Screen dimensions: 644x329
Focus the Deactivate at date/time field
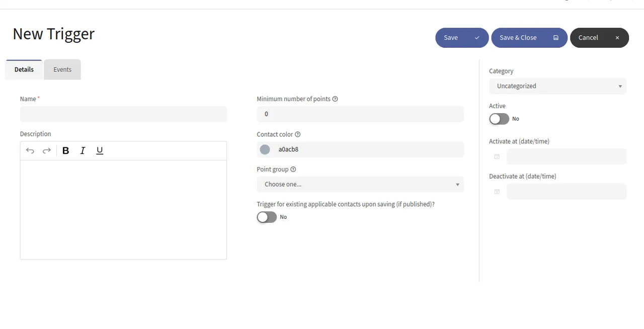tap(567, 192)
